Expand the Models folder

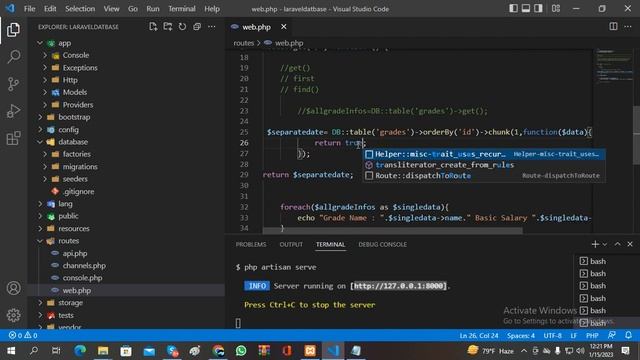127,92
